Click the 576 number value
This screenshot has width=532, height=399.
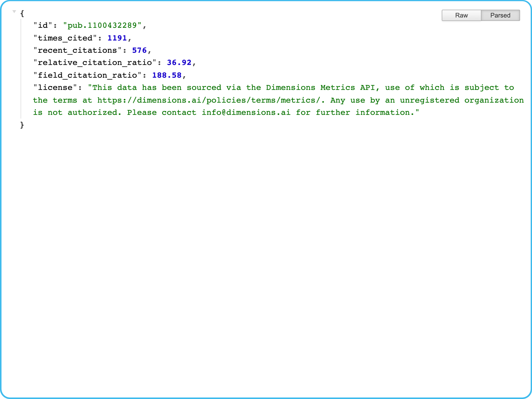click(x=139, y=50)
